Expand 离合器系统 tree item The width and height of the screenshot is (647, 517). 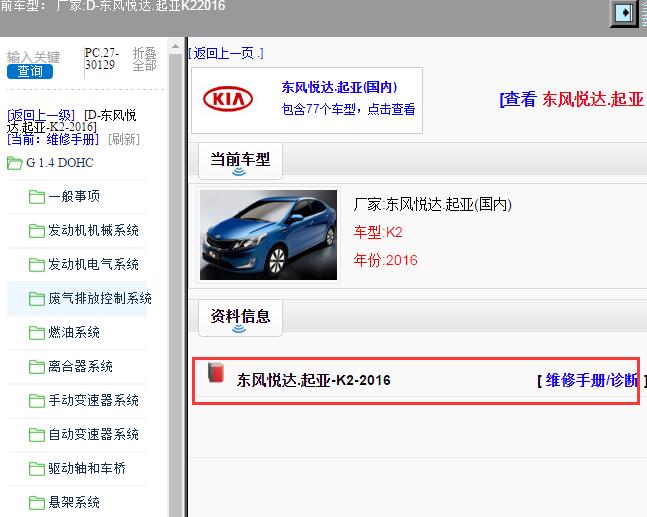tap(80, 366)
